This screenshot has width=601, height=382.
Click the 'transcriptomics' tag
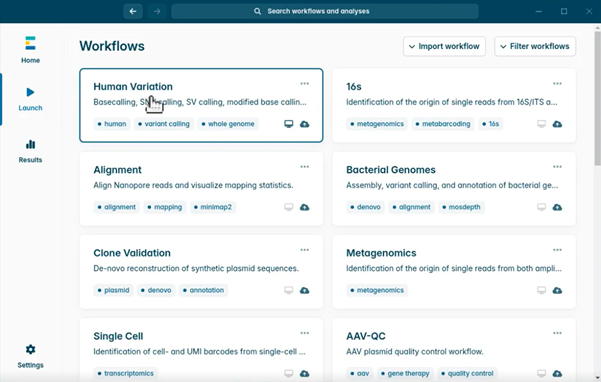coord(126,373)
